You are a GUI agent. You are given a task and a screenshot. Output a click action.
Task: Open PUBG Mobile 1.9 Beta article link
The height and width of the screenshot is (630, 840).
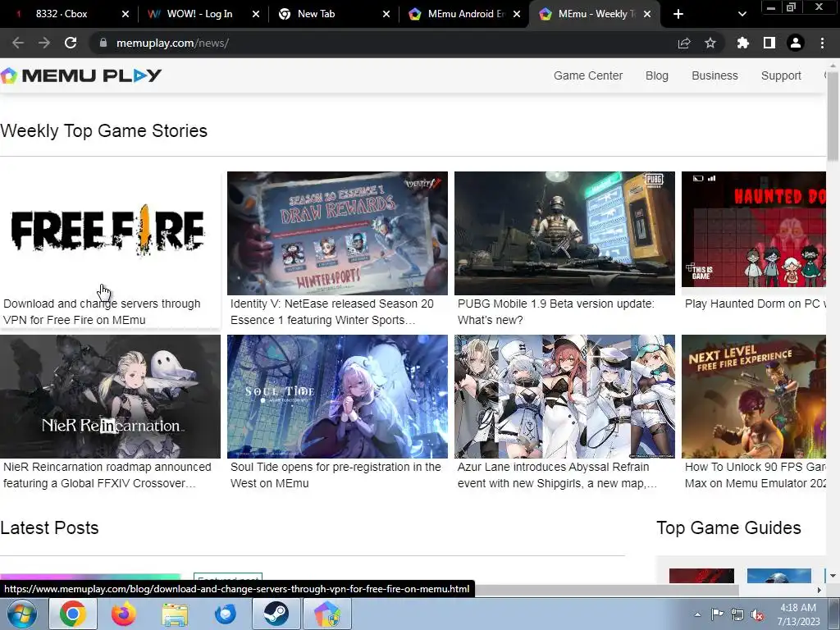pos(555,312)
